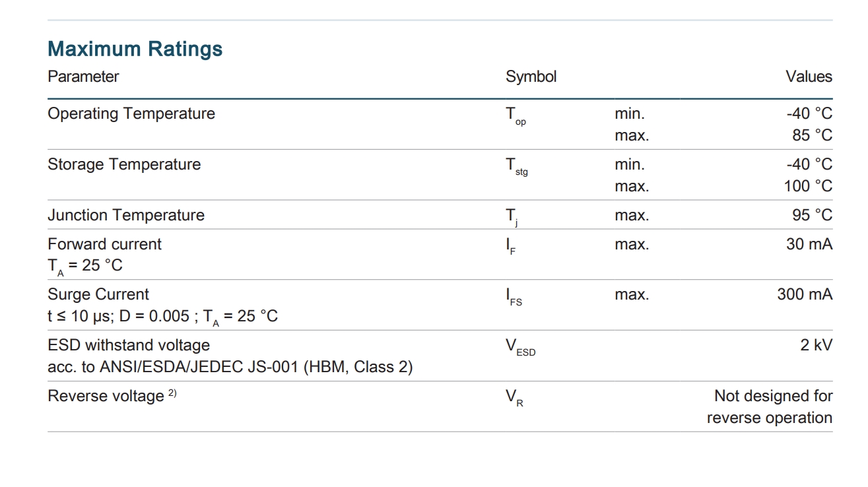
Task: Click the Maximum Ratings heading
Action: [x=135, y=49]
